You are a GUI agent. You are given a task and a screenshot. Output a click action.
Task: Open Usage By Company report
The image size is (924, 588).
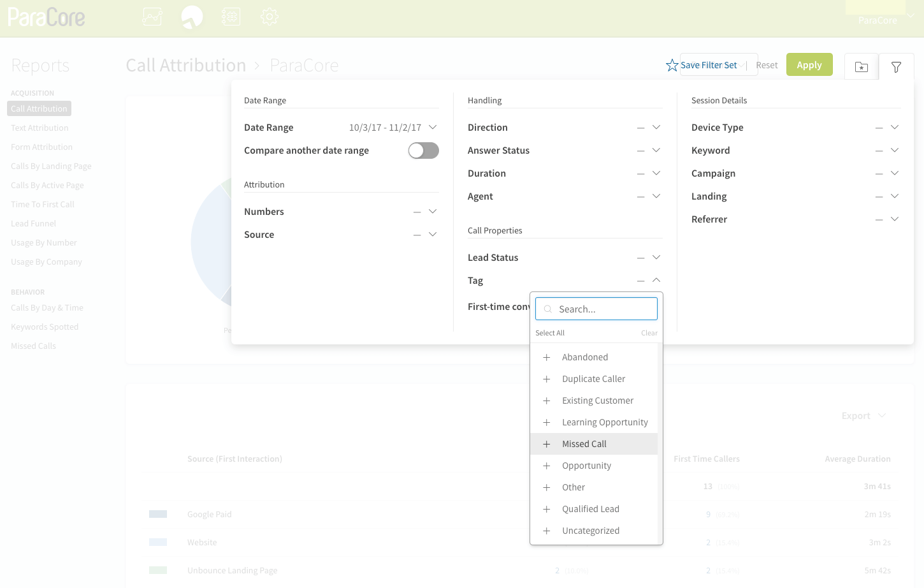coord(47,261)
